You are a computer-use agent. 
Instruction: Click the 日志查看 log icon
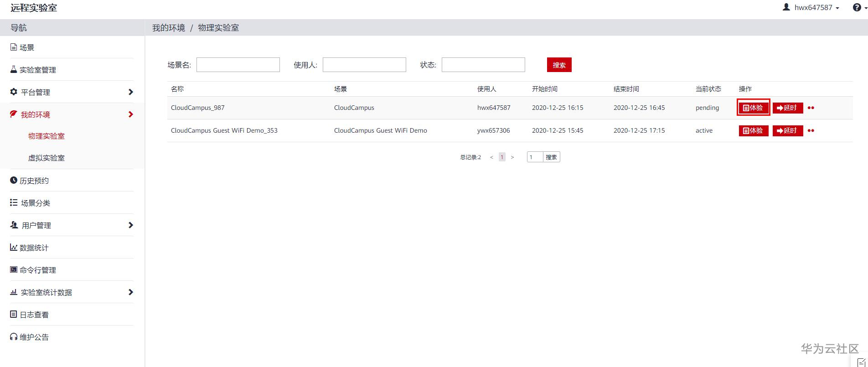[x=14, y=314]
